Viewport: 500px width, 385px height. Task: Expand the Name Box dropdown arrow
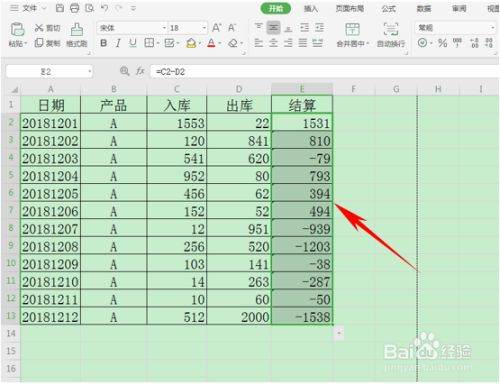coord(89,72)
